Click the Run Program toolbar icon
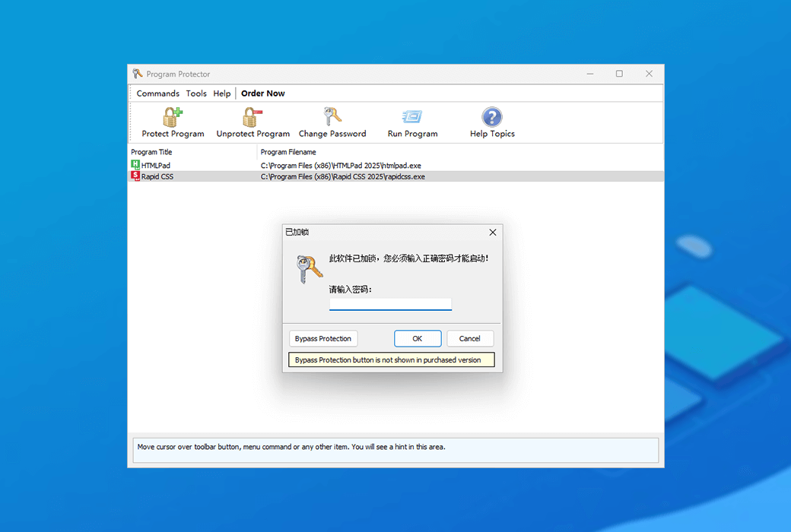 pos(412,117)
